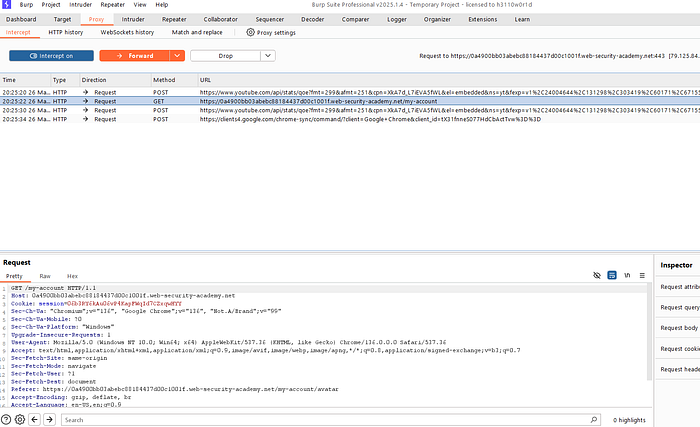Click the 0 highlights label

[x=629, y=420]
